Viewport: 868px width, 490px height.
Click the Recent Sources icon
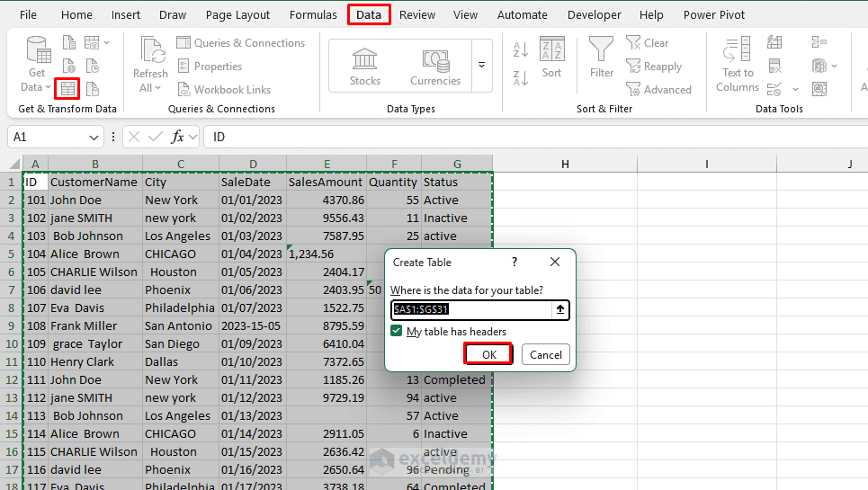pos(92,66)
